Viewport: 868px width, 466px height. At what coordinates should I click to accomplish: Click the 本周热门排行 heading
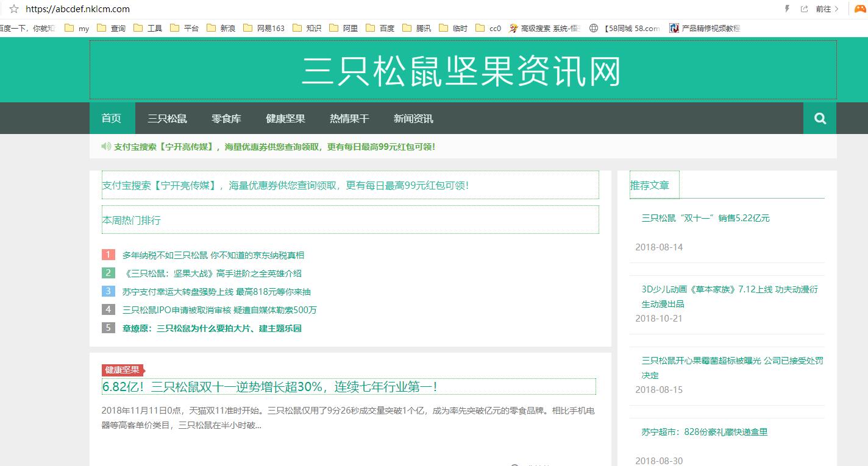coord(131,220)
